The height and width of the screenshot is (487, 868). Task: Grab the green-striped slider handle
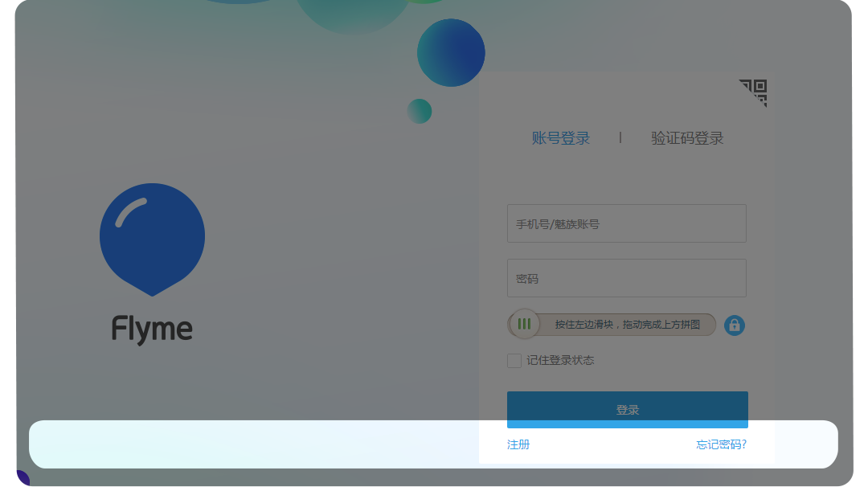coord(524,325)
